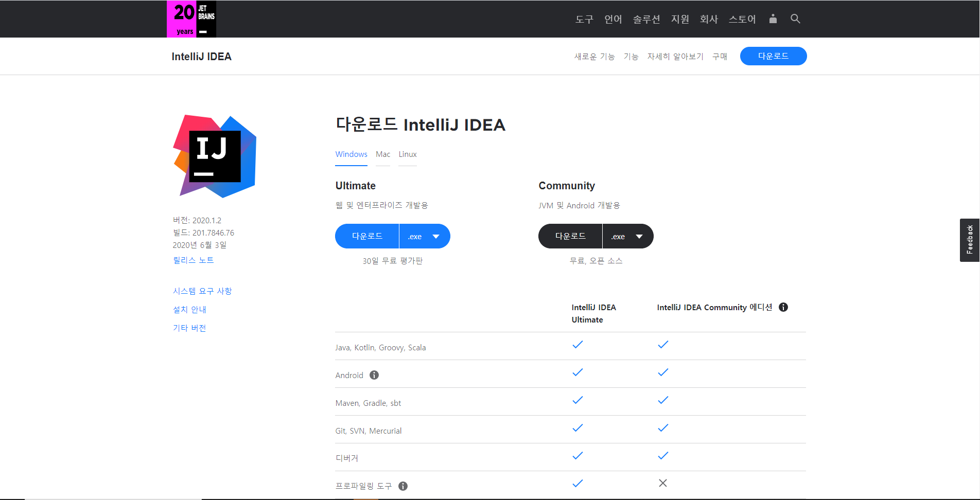The height and width of the screenshot is (500, 980).
Task: Open the 구매 link
Action: tap(720, 57)
